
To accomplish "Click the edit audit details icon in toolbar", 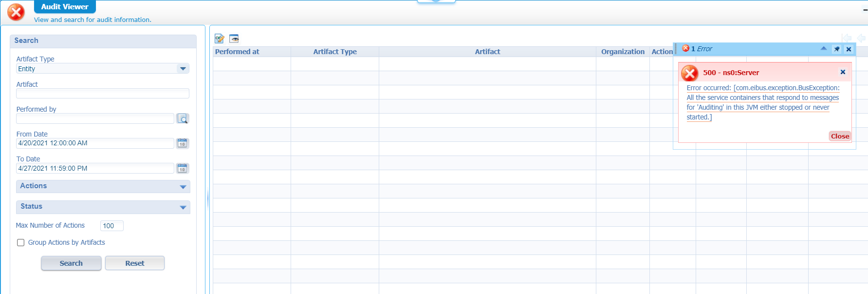I will tap(220, 39).
